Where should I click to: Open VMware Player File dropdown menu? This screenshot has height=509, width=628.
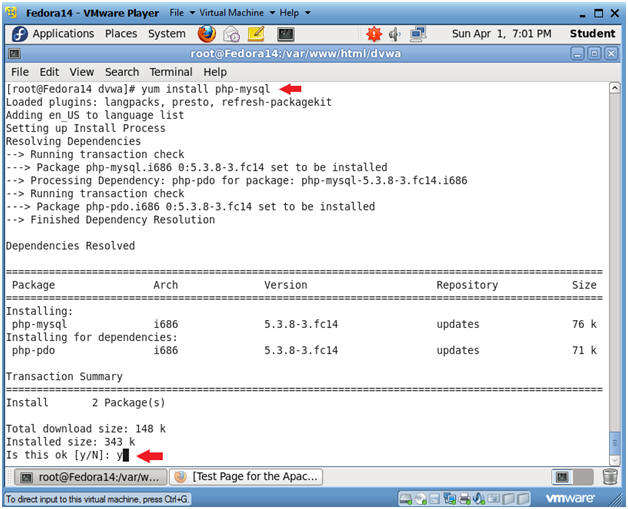(x=182, y=13)
